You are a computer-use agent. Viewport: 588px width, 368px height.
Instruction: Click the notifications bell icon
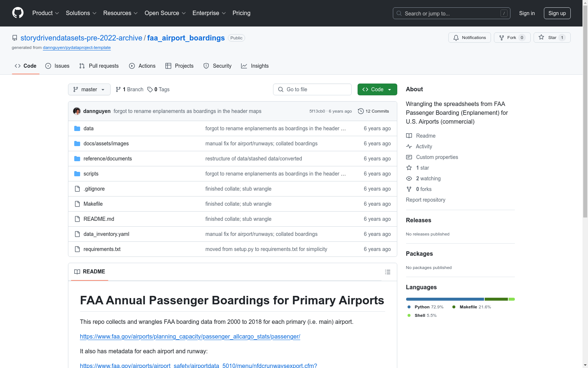[x=456, y=38]
